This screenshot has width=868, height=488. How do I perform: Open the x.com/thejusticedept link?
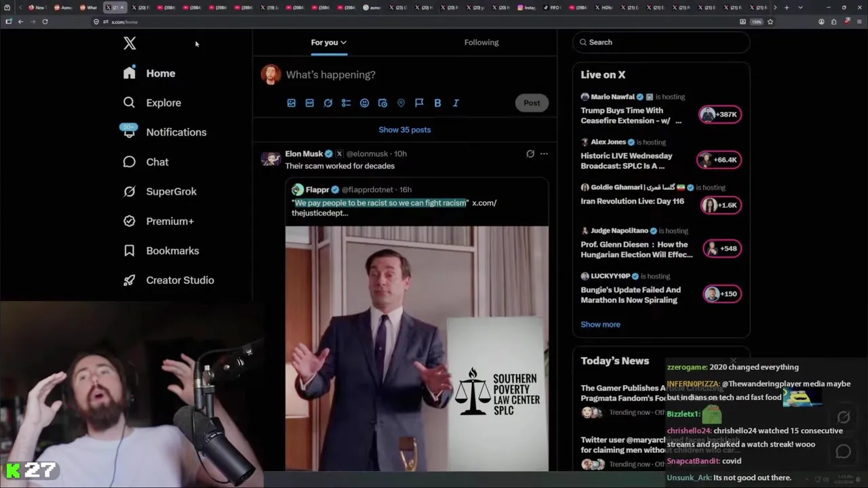[394, 207]
